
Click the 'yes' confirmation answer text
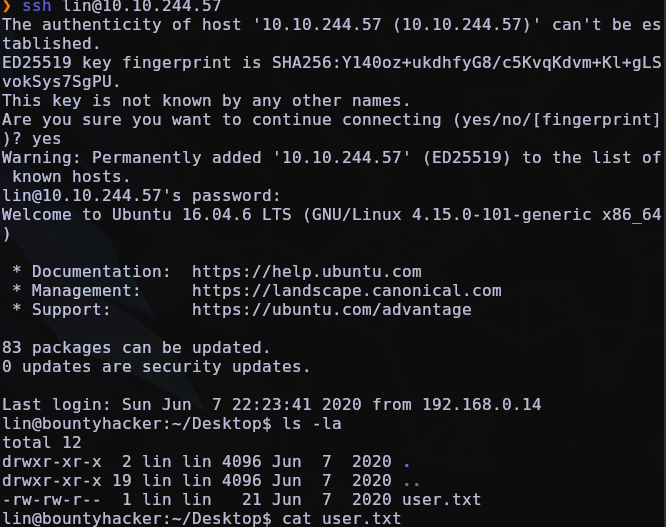coord(46,139)
